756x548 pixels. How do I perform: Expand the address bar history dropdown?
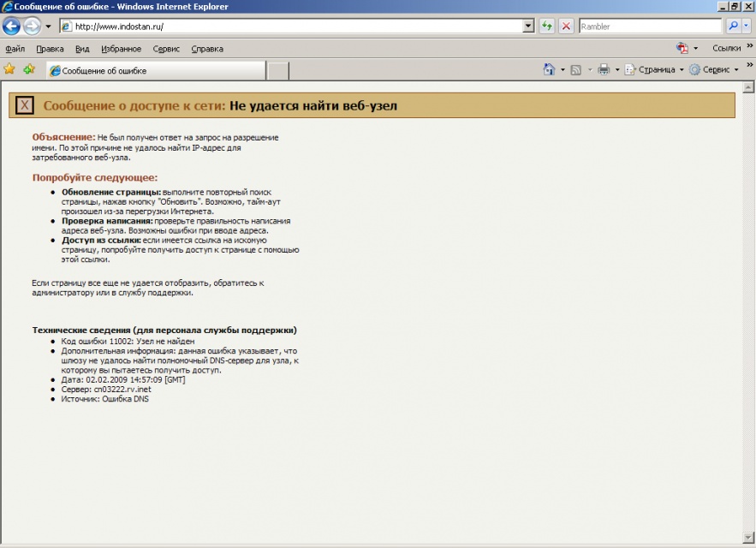click(x=528, y=27)
